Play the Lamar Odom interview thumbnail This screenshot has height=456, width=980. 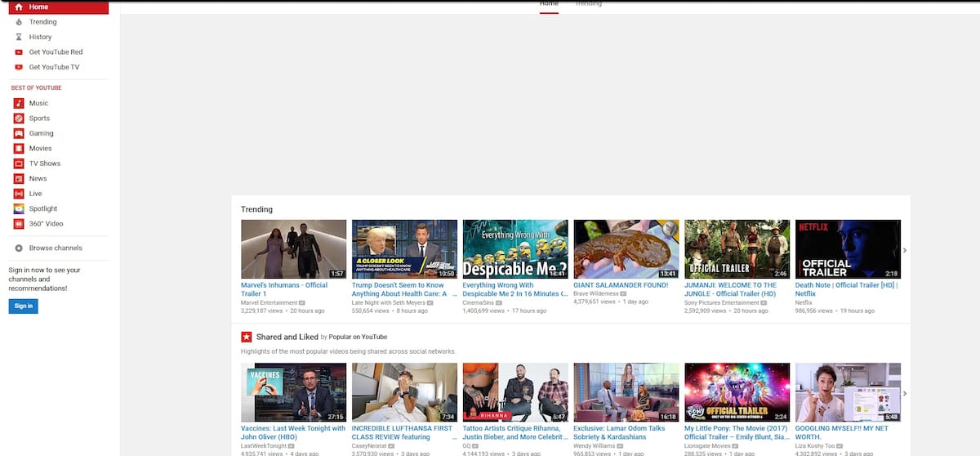[x=626, y=392]
